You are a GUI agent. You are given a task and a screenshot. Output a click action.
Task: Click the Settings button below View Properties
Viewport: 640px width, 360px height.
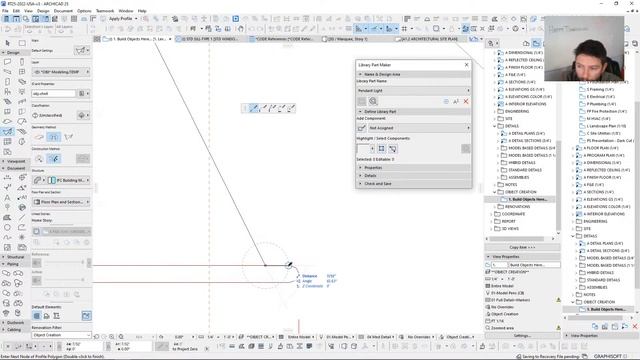pos(522,336)
